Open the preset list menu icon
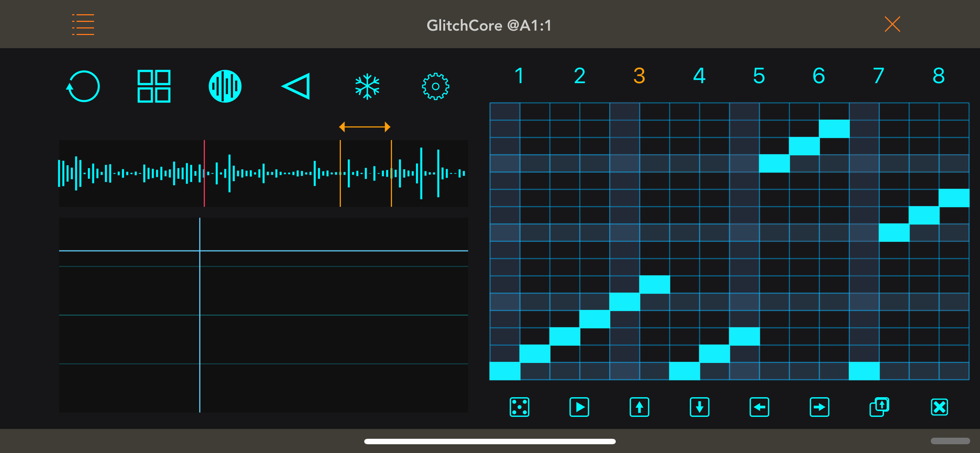This screenshot has height=453, width=980. [83, 25]
